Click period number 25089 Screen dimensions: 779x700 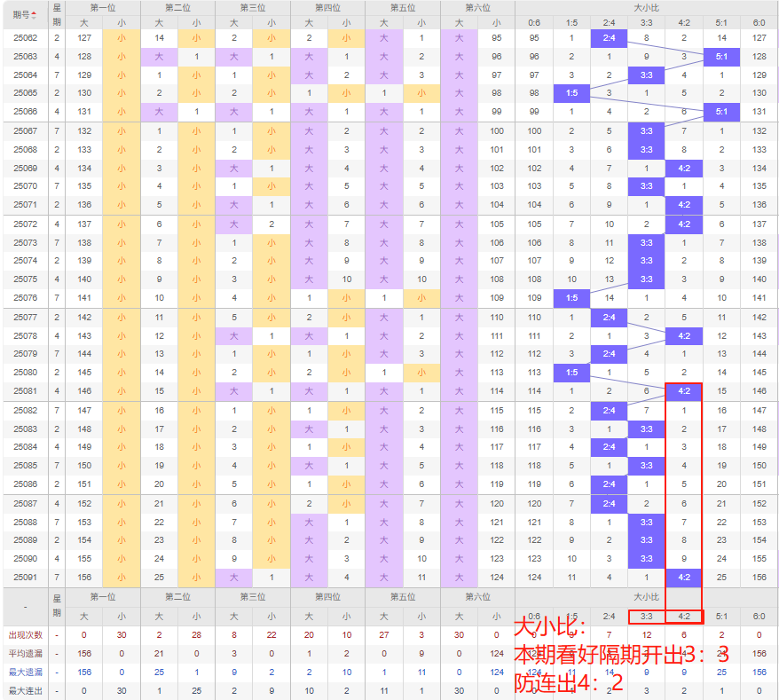[26, 540]
